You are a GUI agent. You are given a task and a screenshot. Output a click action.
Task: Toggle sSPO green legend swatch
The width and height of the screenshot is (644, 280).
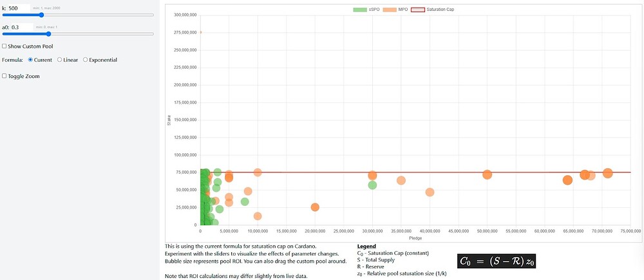click(360, 10)
